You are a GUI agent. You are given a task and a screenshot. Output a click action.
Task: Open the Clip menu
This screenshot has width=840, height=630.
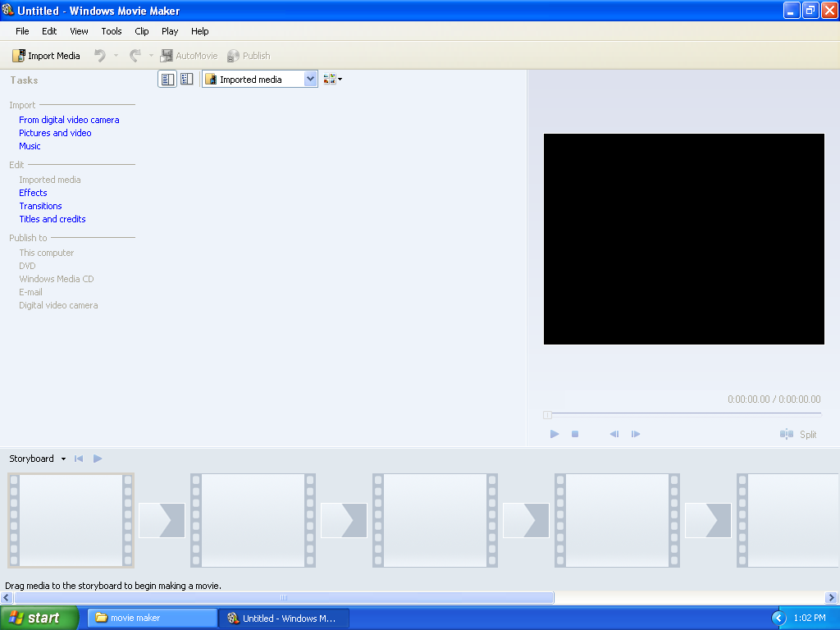(x=142, y=31)
